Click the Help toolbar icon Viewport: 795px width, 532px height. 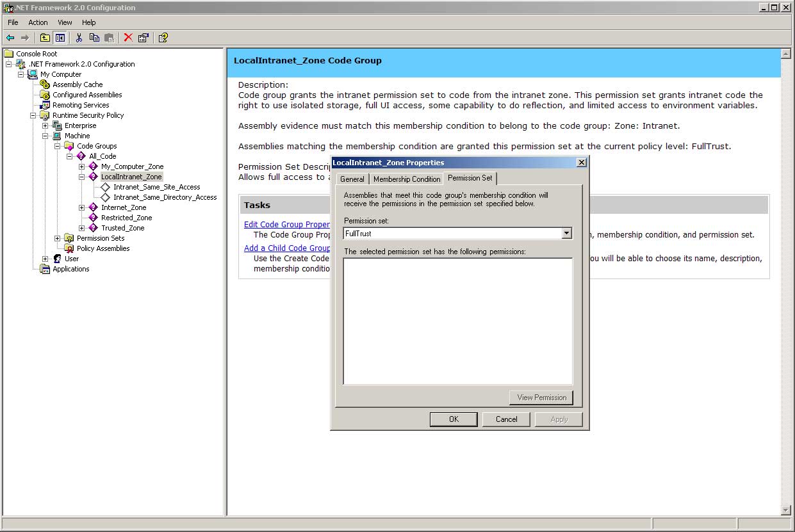click(x=163, y=38)
